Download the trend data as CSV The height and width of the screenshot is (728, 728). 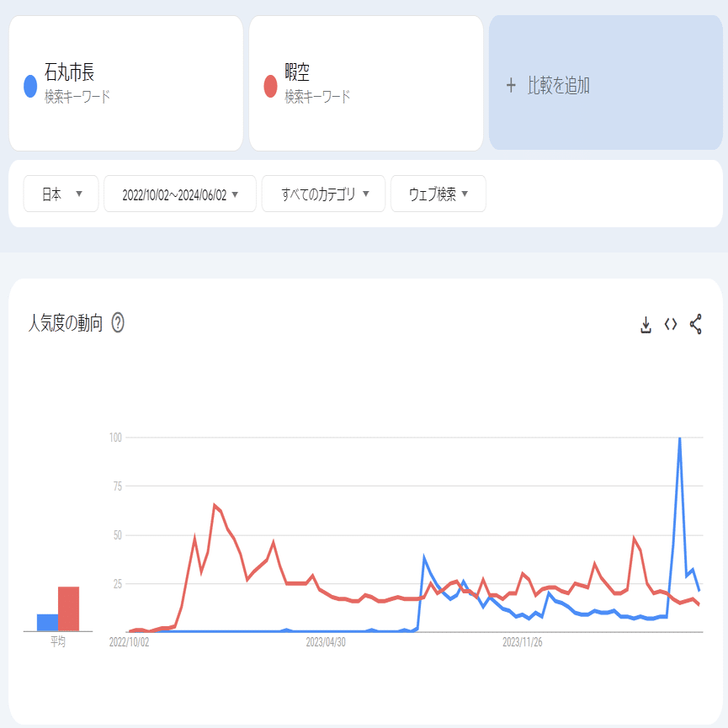click(x=646, y=325)
